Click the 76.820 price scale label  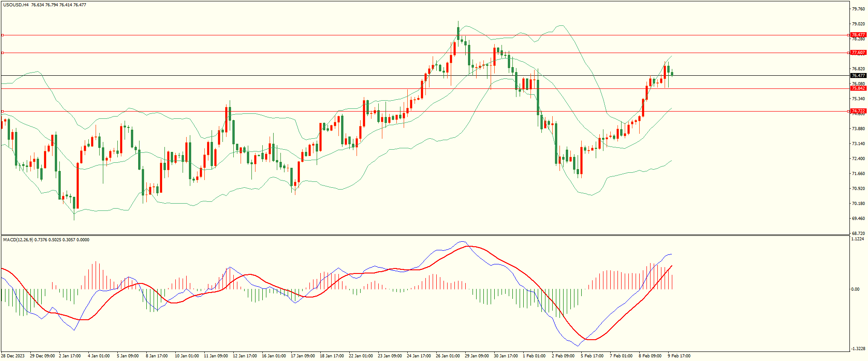pos(858,69)
